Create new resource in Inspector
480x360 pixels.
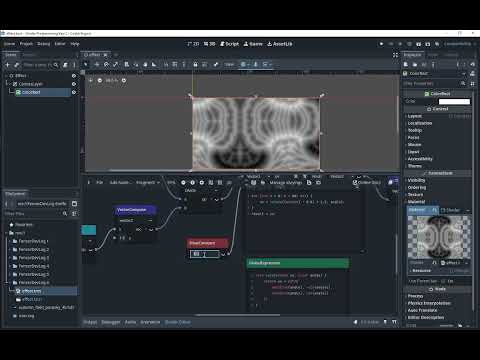tap(406, 64)
